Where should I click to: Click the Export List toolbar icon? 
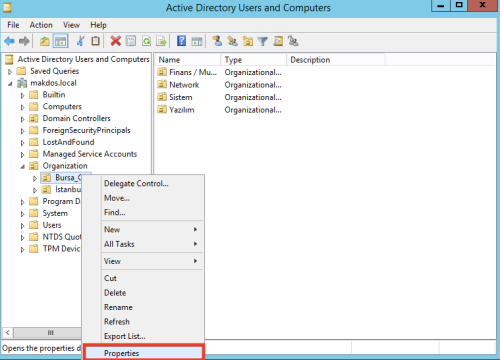(x=162, y=41)
